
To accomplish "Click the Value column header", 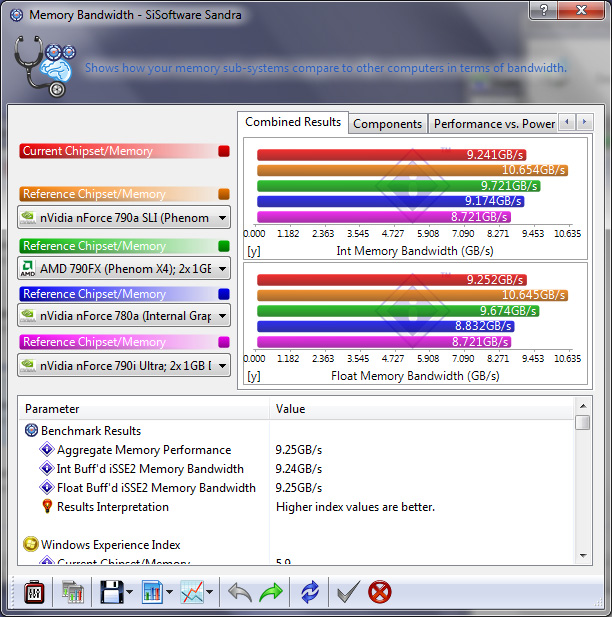I will click(x=421, y=409).
